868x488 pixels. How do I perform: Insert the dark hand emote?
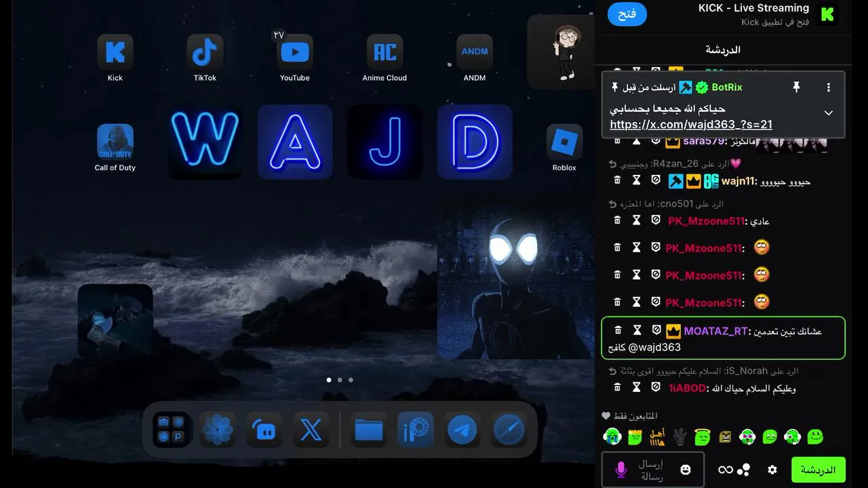[679, 436]
